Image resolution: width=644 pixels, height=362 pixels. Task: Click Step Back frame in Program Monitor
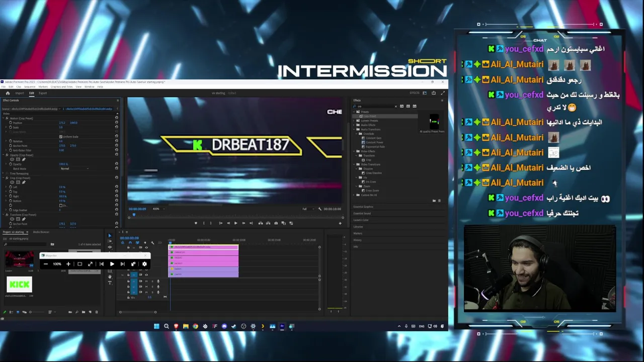pos(228,223)
